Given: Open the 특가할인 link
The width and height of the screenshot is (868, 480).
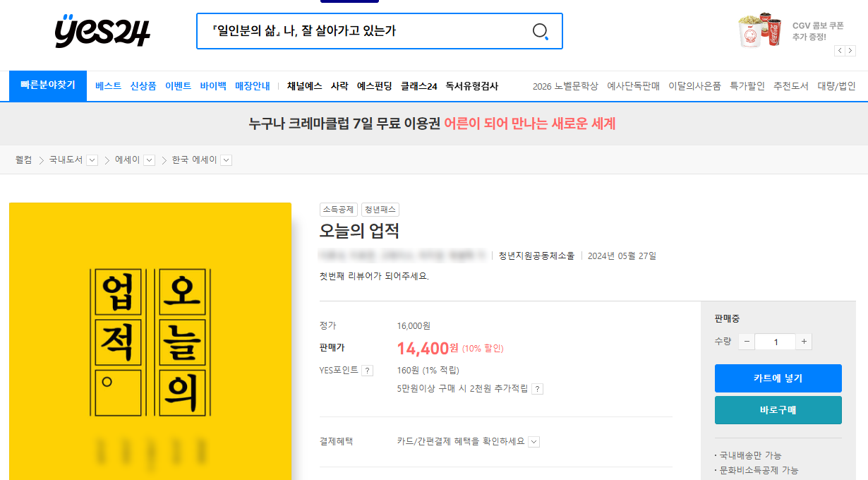Looking at the screenshot, I should click(747, 86).
